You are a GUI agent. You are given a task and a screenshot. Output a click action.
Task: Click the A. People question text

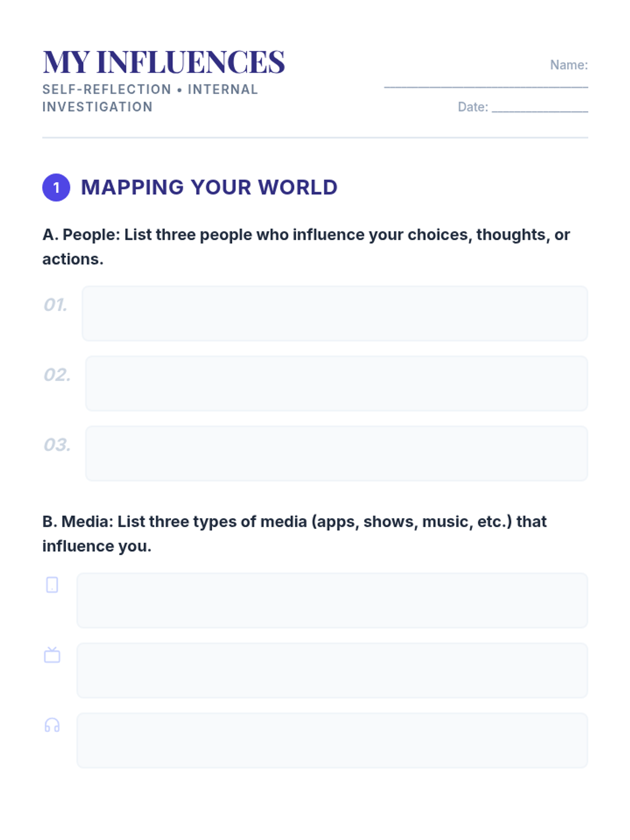tap(306, 247)
